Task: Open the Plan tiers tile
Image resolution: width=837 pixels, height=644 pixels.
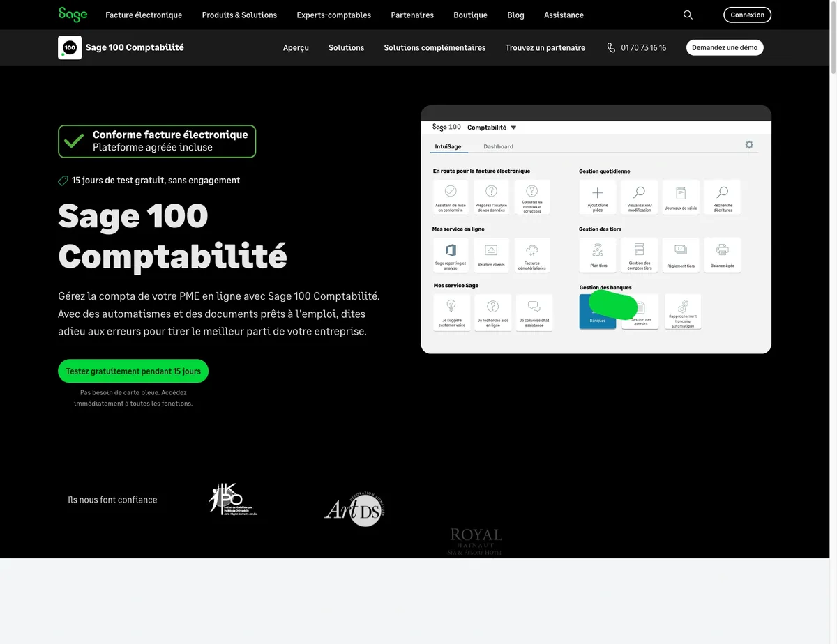Action: click(x=598, y=255)
